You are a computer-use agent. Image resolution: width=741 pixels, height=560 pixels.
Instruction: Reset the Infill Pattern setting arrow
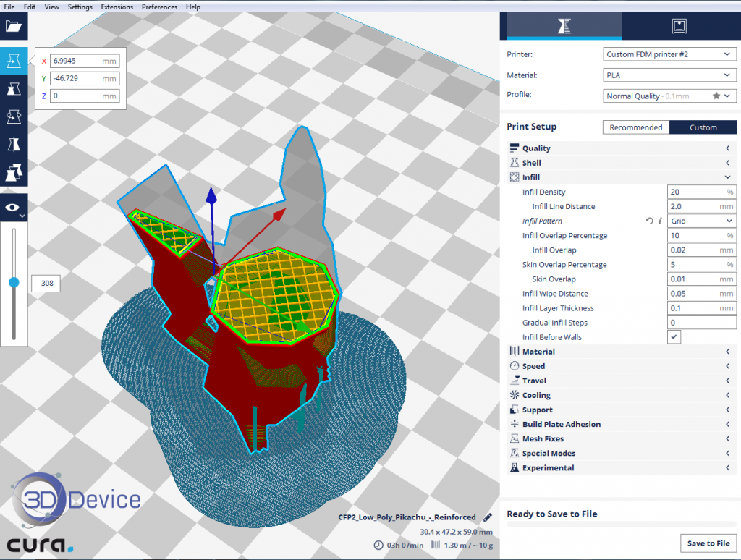coord(649,221)
